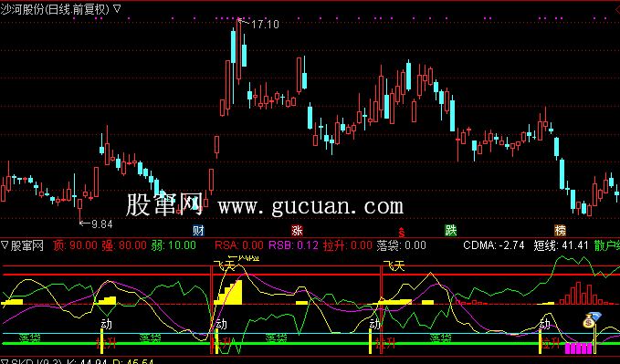Click the green 跌 marker icon
The width and height of the screenshot is (620, 364).
tap(451, 231)
